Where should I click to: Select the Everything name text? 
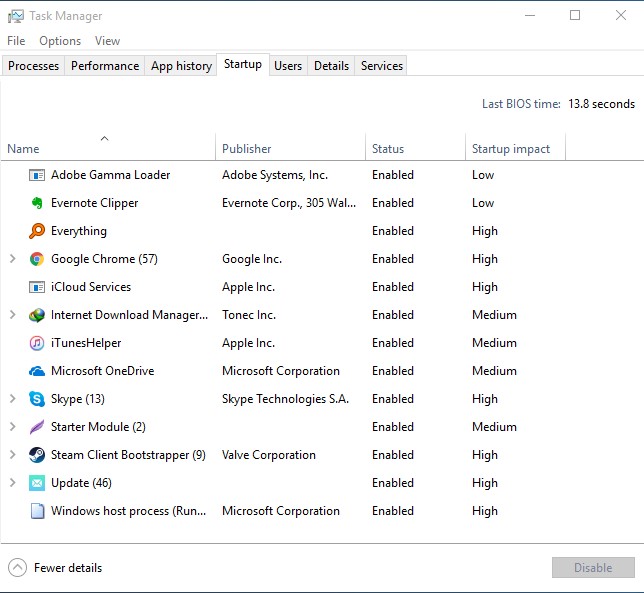click(x=79, y=231)
